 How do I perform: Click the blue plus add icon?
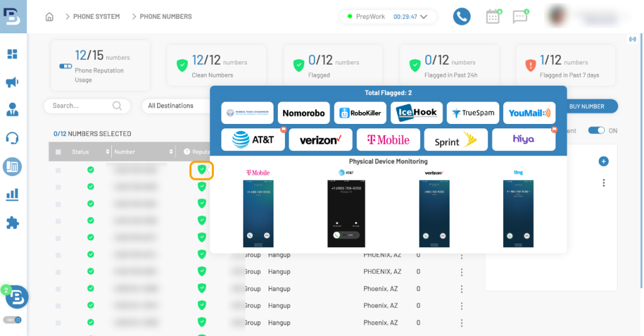click(603, 162)
